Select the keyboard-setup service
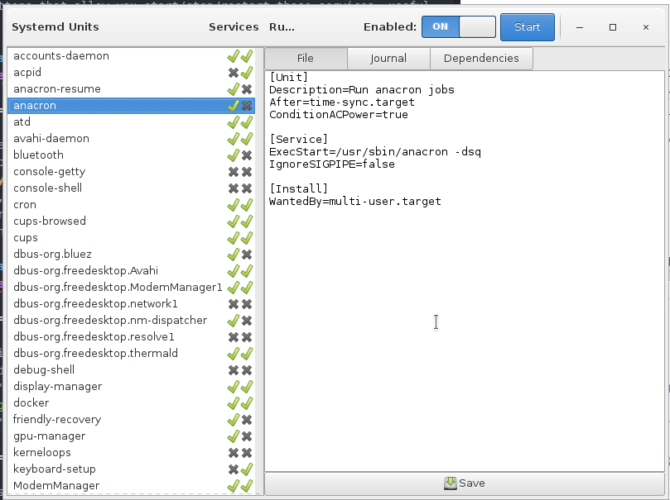 pos(131,469)
